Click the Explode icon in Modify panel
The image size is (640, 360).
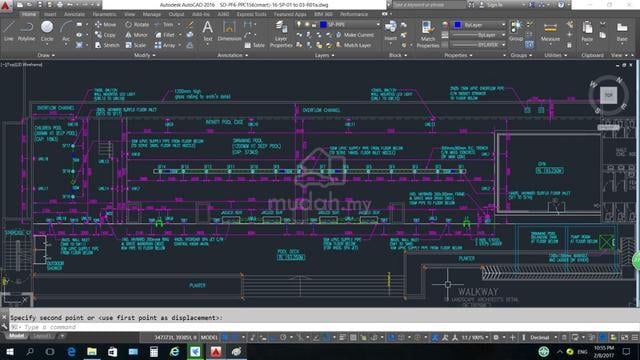click(190, 35)
